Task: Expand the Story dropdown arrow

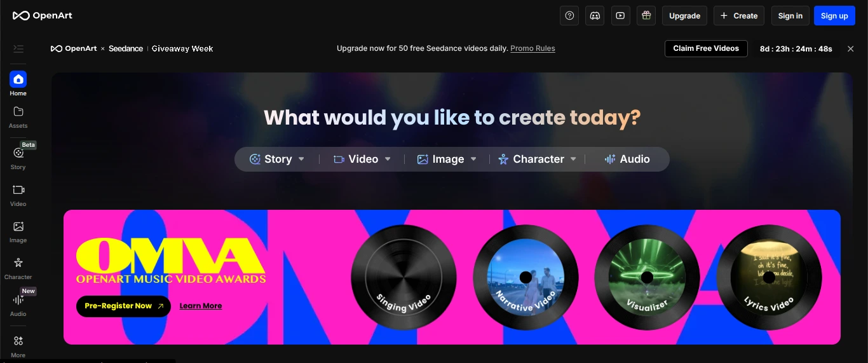Action: point(301,160)
